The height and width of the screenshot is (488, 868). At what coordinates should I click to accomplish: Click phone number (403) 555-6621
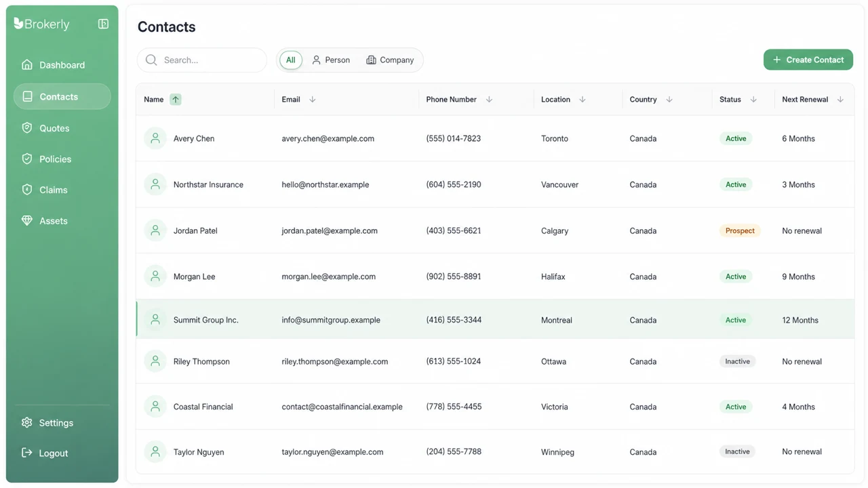pos(454,230)
